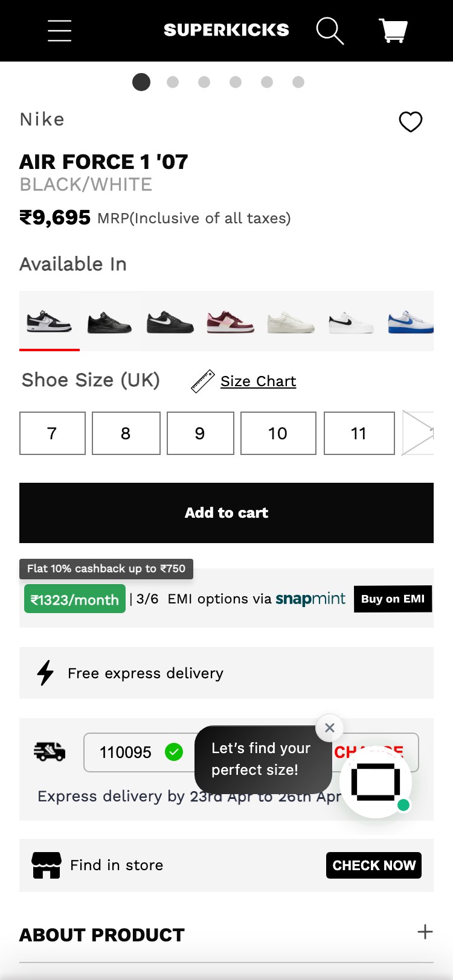Click the search icon in the header
Viewport: 453px width, 980px height.
tap(330, 30)
